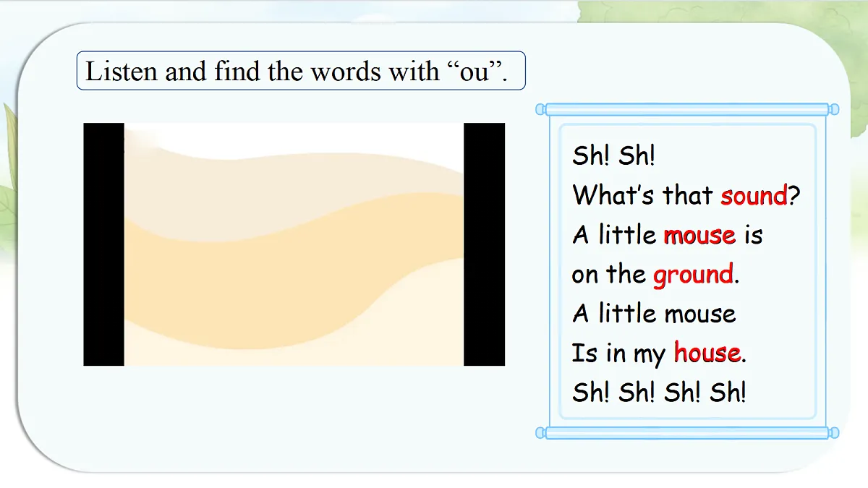Click the words "Is in my" in the chant
The image size is (868, 488).
point(618,354)
